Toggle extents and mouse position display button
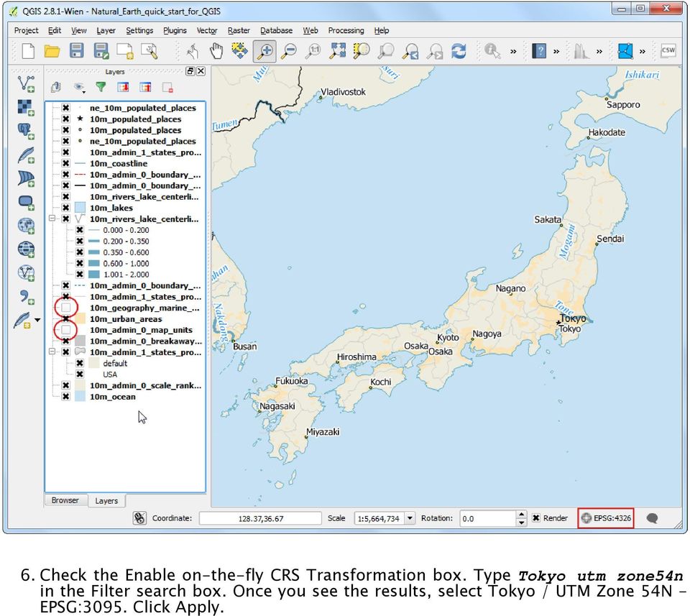The width and height of the screenshot is (690, 616). click(x=139, y=518)
